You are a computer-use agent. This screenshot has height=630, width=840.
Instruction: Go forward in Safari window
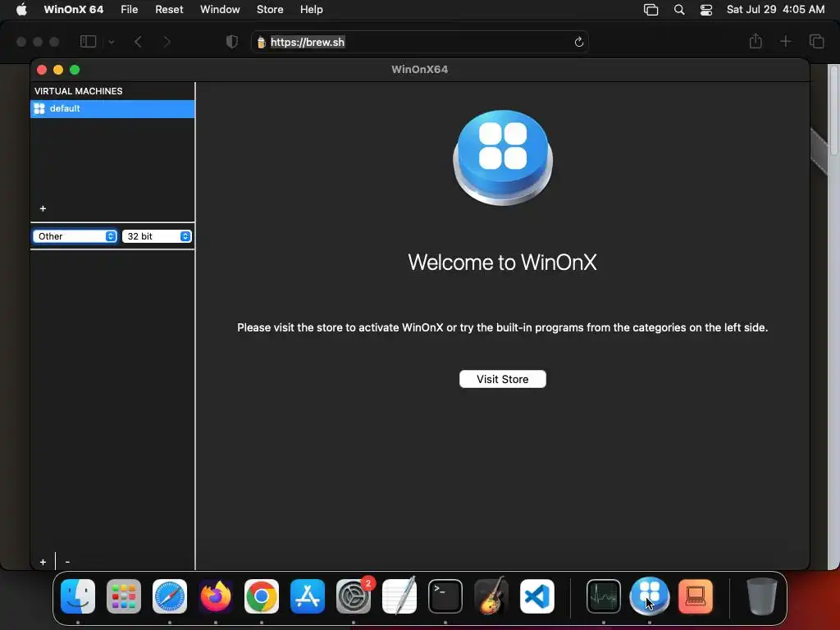(x=167, y=42)
